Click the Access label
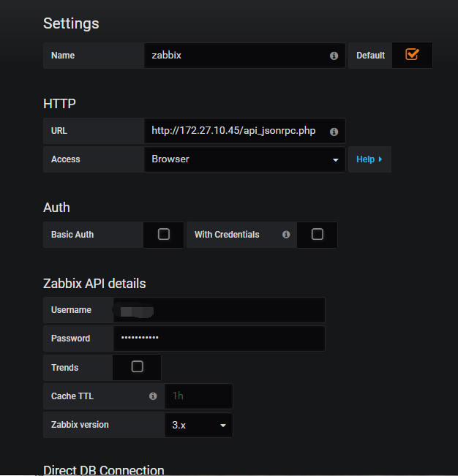Screen dimensions: 458x476 pos(66,159)
